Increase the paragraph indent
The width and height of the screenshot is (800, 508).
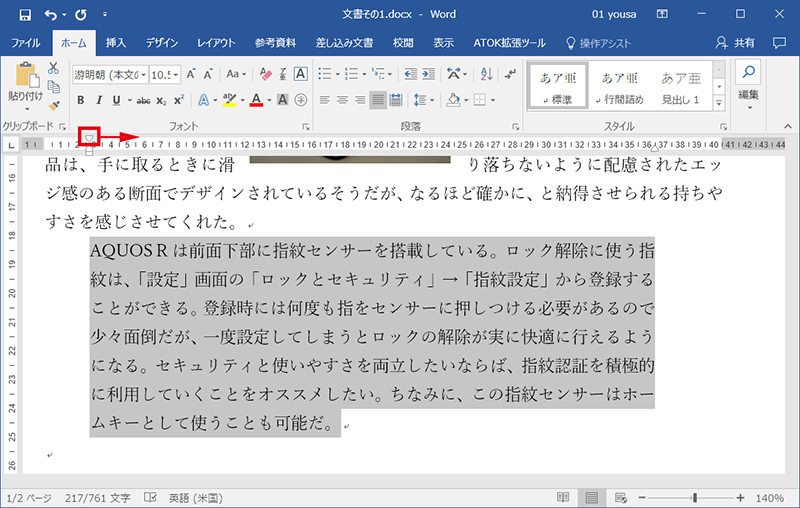click(429, 74)
